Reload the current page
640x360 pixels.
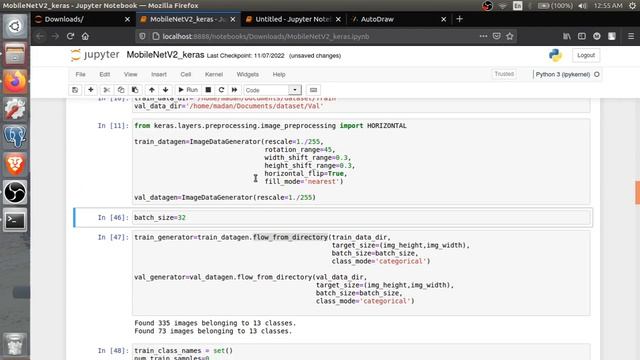[70, 36]
